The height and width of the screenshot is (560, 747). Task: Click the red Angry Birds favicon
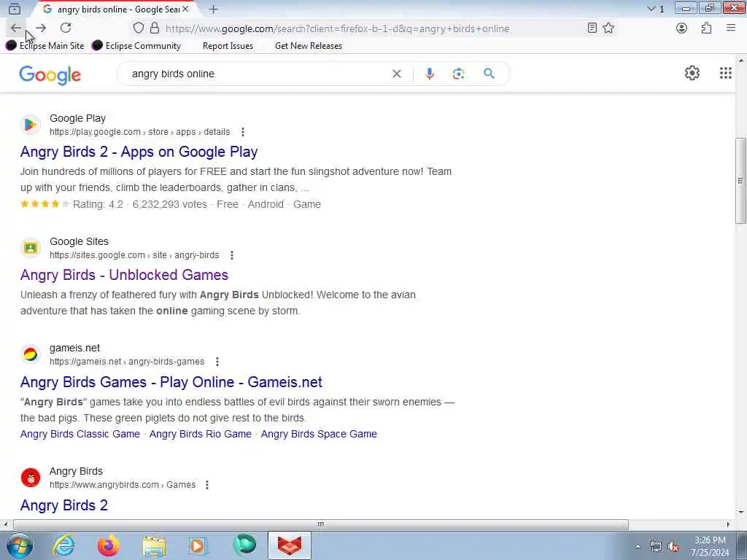[x=31, y=478]
